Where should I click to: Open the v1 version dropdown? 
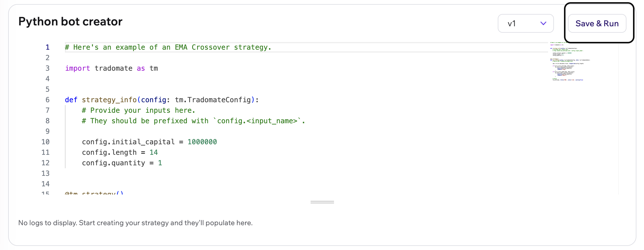525,23
